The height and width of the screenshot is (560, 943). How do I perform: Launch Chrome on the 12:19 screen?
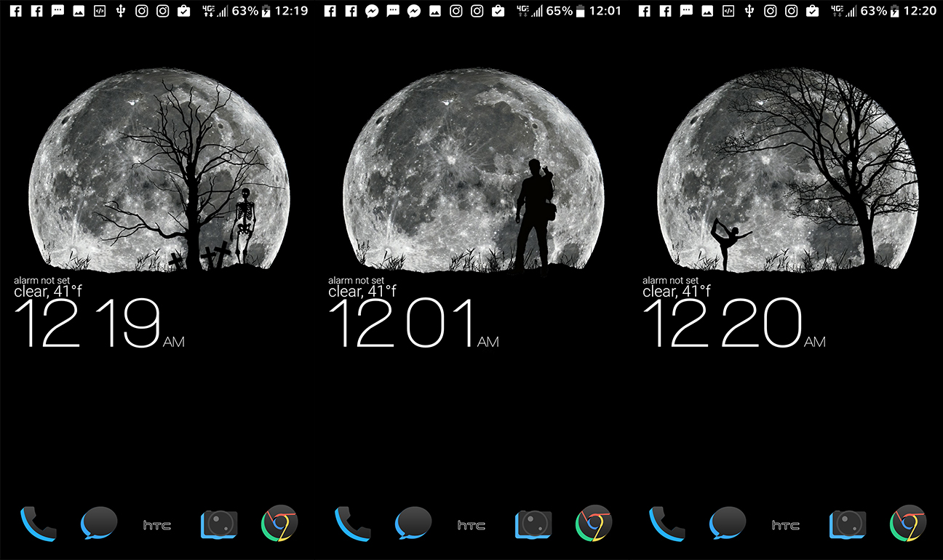[x=280, y=524]
